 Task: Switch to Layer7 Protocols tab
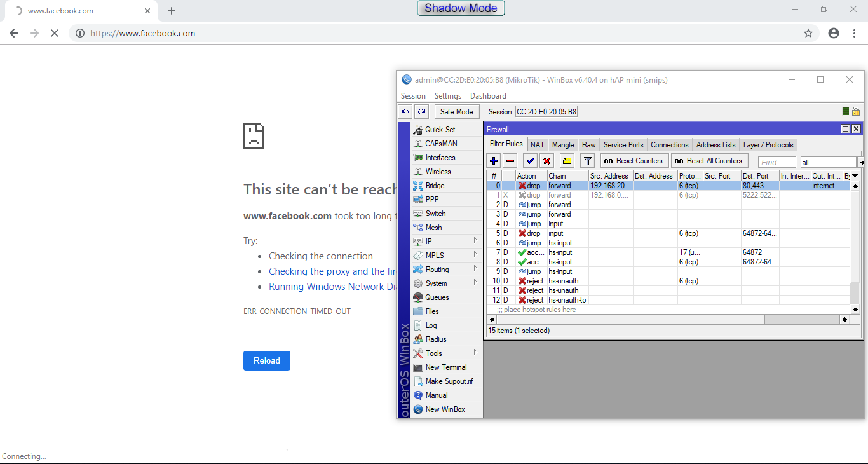point(768,145)
